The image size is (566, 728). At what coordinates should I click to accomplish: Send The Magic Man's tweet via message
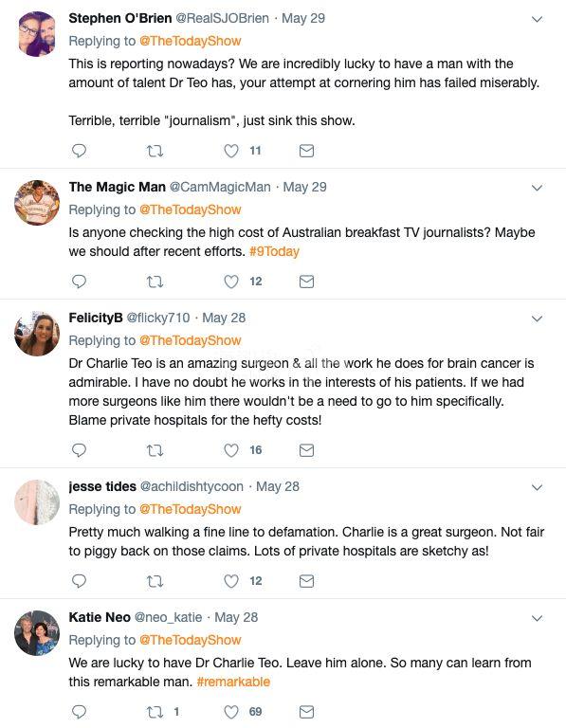click(x=306, y=282)
